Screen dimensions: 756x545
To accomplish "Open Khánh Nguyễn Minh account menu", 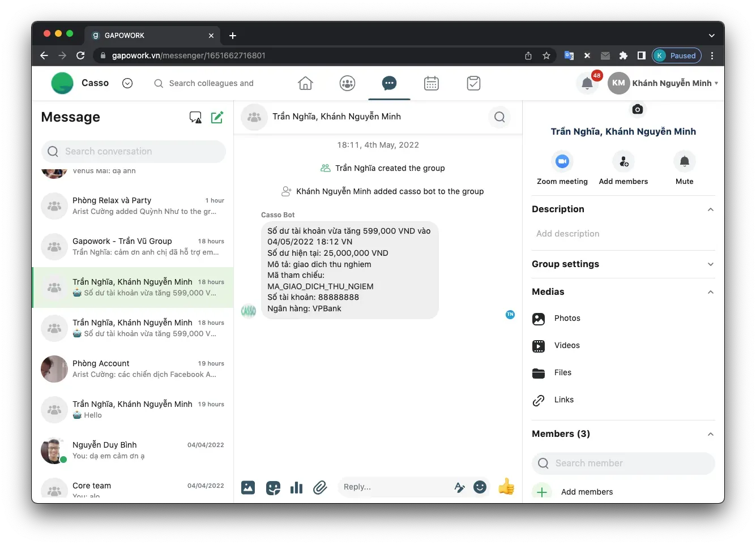I will (663, 83).
